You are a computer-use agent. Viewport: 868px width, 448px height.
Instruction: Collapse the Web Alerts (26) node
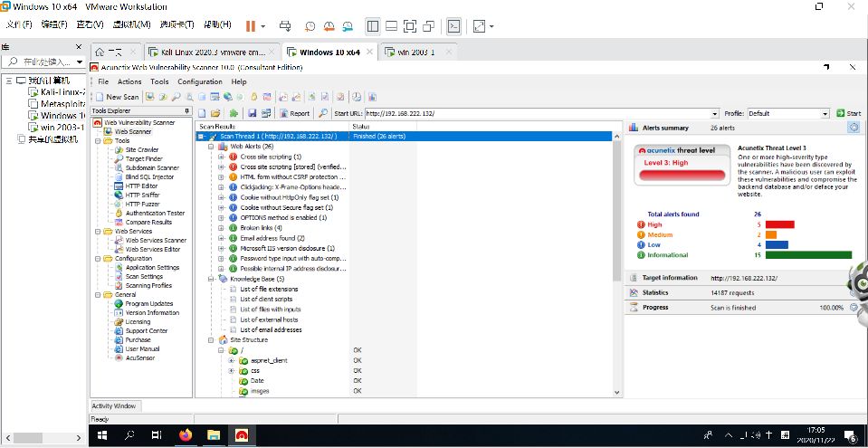(211, 147)
